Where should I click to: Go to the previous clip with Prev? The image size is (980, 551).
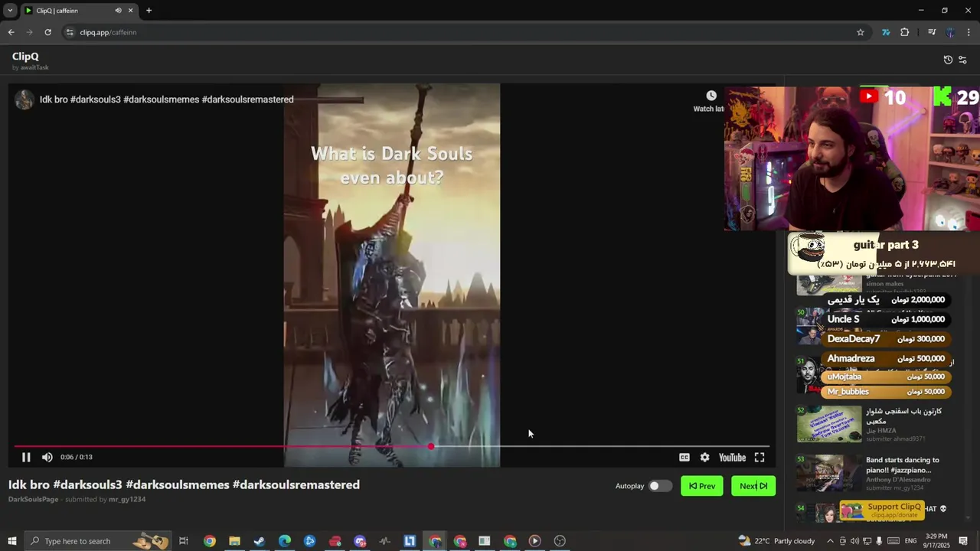click(x=702, y=486)
